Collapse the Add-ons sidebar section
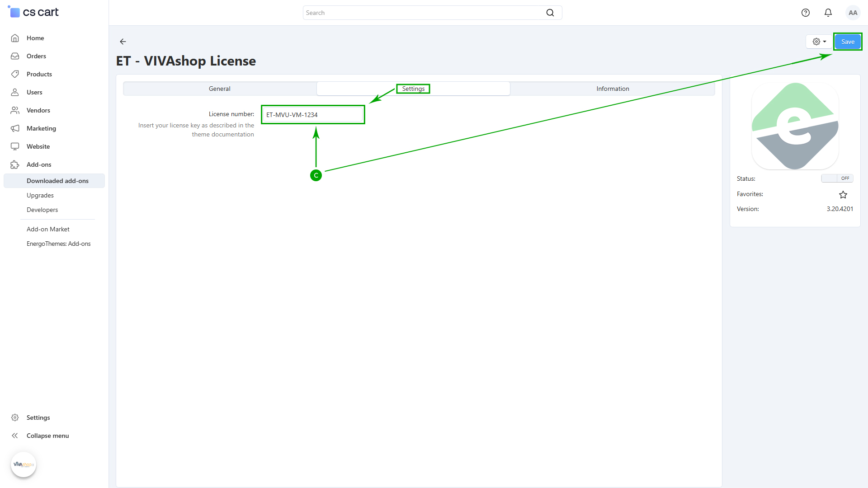 [39, 164]
